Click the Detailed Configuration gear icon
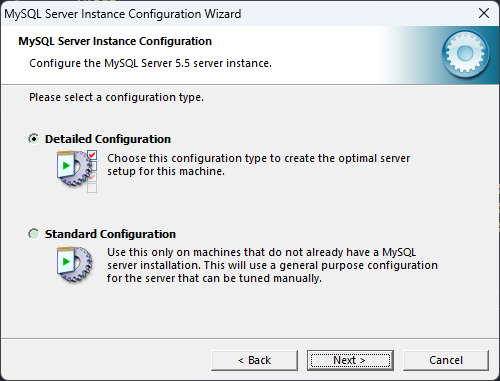Image resolution: width=500 pixels, height=381 pixels. 74,169
